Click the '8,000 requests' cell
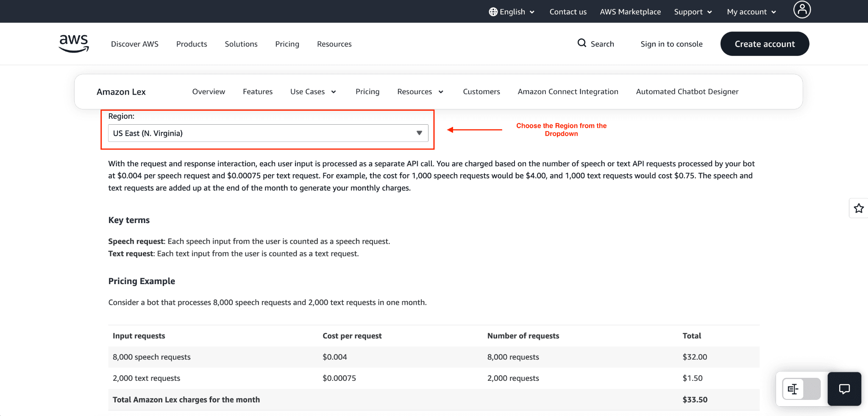Image resolution: width=868 pixels, height=416 pixels. (513, 357)
